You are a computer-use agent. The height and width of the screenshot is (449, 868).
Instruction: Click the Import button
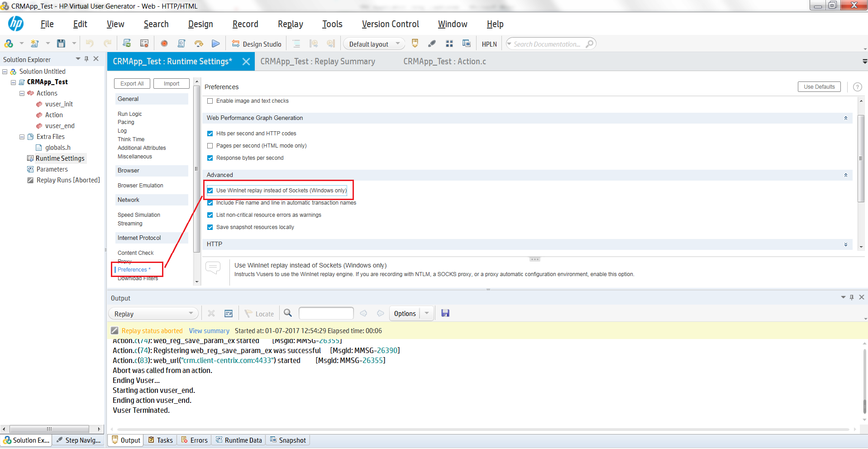[172, 84]
